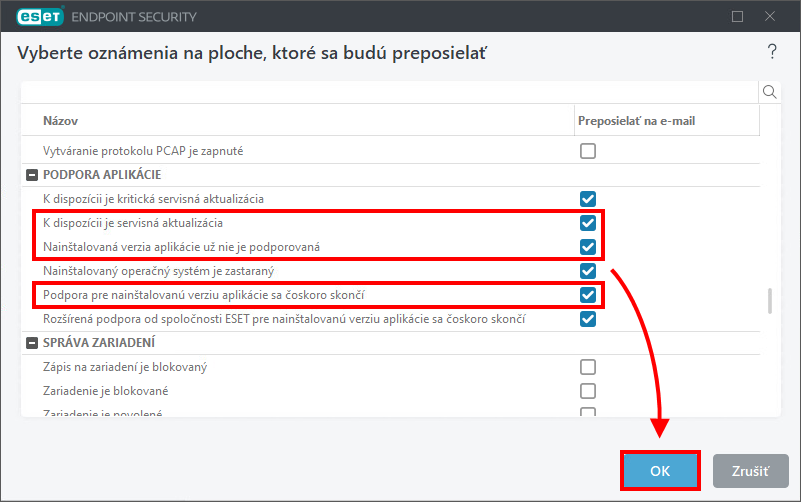Uncheck Nainštalovaná verzia aplikácie už nie je podporovaná

pos(588,247)
